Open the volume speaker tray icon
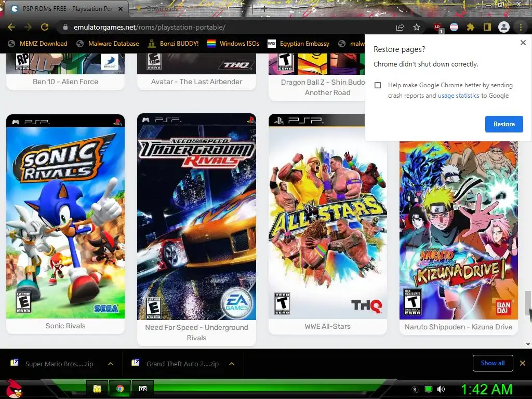Viewport: 532px width, 399px height. tap(441, 389)
